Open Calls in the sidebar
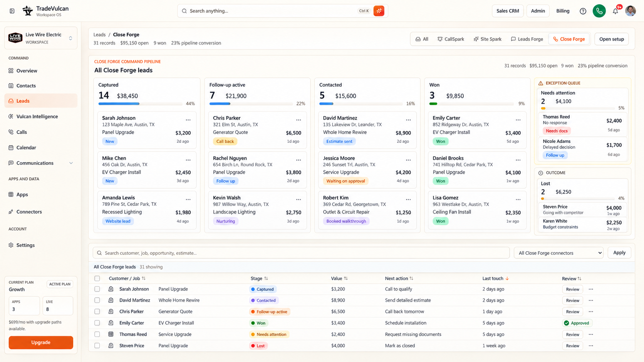Viewport: 644px width, 362px height. tap(41, 132)
